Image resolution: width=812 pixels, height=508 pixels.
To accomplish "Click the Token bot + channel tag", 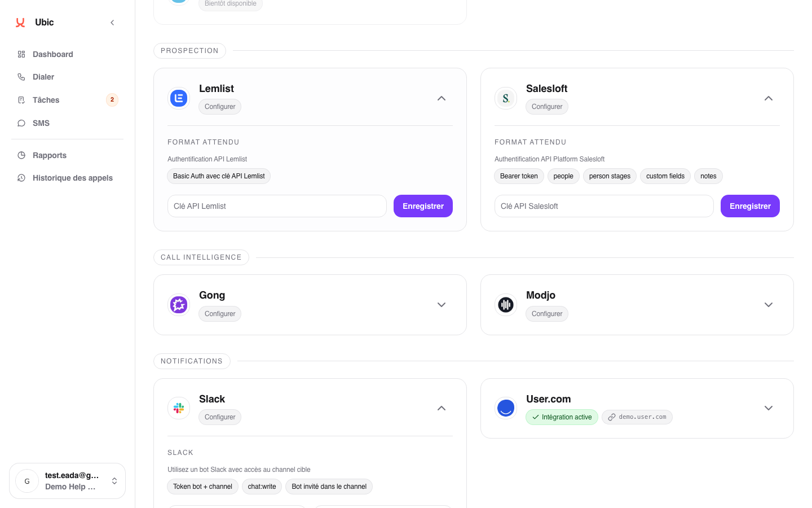I will (x=202, y=487).
